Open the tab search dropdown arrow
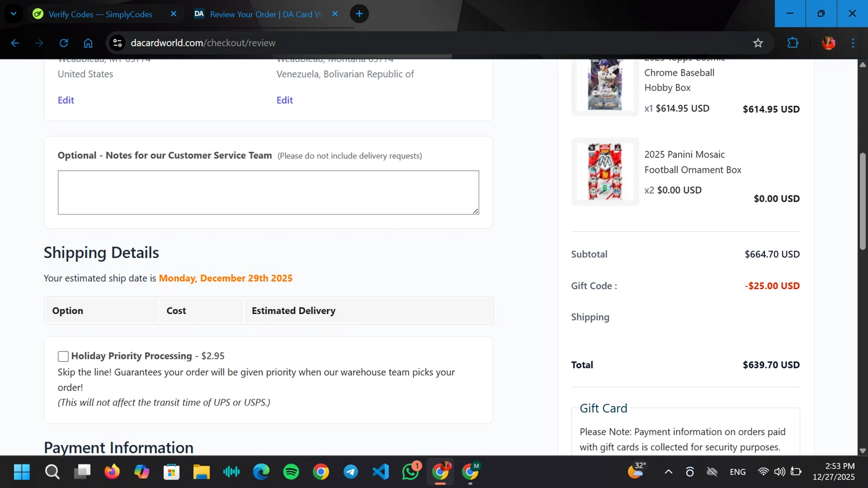 (13, 14)
